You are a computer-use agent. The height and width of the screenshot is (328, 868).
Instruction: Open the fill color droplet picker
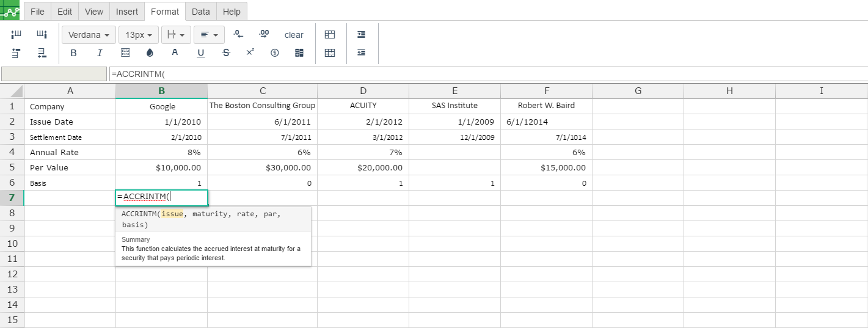150,53
